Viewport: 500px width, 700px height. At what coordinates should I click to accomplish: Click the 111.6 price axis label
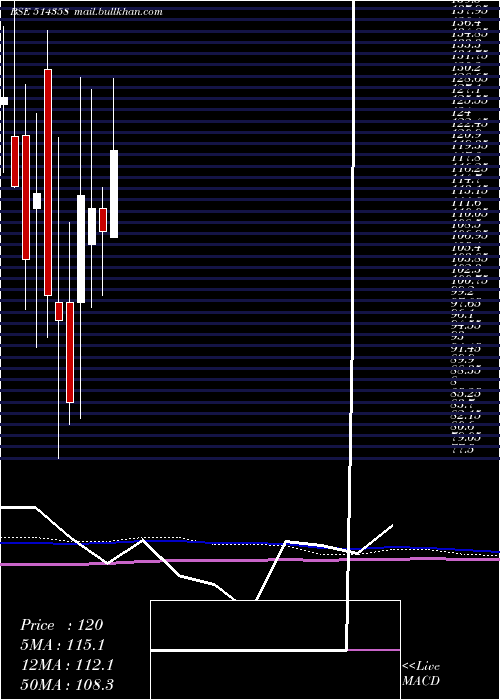(465, 203)
